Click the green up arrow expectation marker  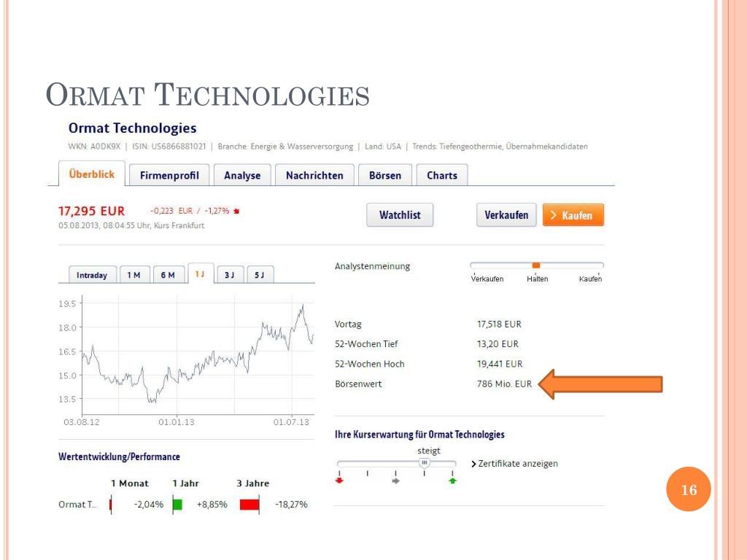click(452, 481)
